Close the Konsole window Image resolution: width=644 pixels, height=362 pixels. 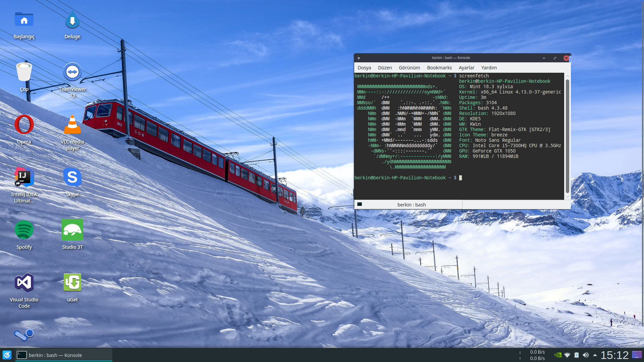tap(566, 58)
